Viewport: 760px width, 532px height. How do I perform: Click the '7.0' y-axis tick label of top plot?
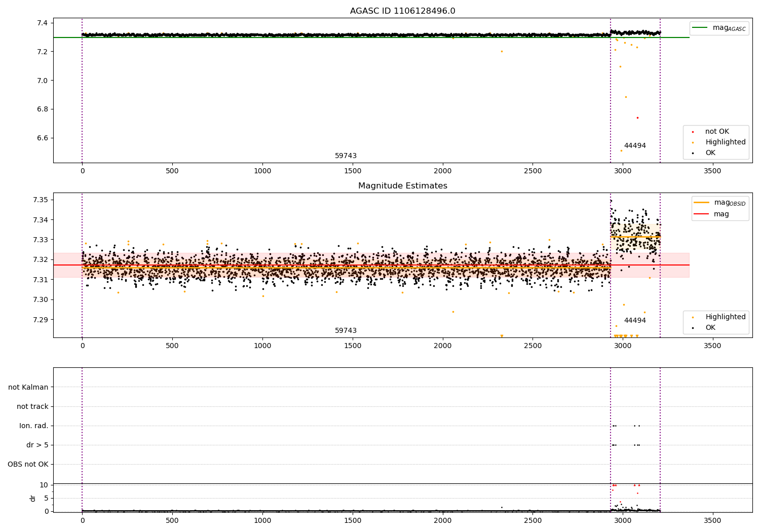(x=42, y=81)
